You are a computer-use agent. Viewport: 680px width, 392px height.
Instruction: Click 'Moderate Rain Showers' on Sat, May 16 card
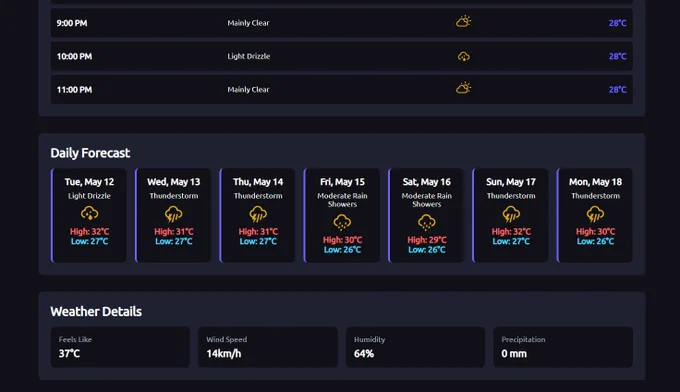(427, 200)
